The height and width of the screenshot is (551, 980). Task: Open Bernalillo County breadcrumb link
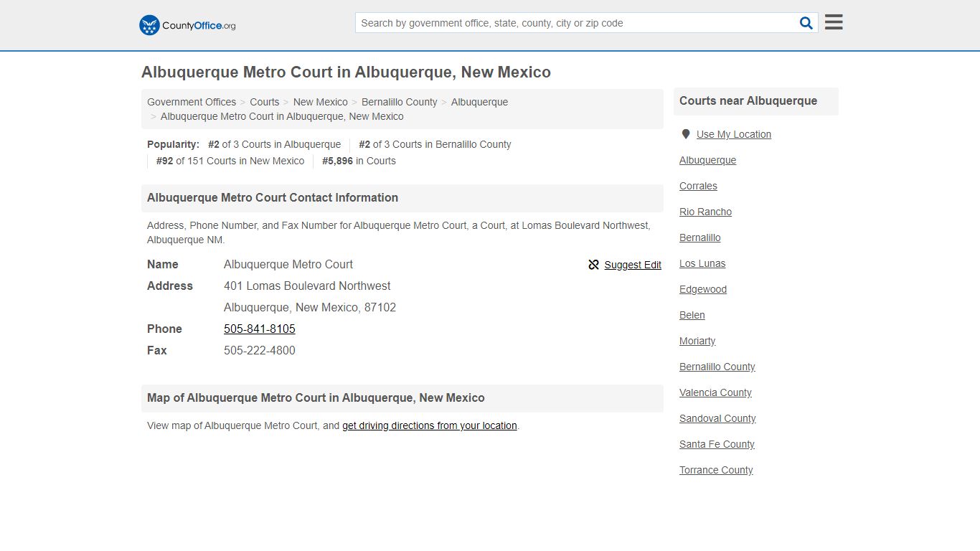[400, 102]
